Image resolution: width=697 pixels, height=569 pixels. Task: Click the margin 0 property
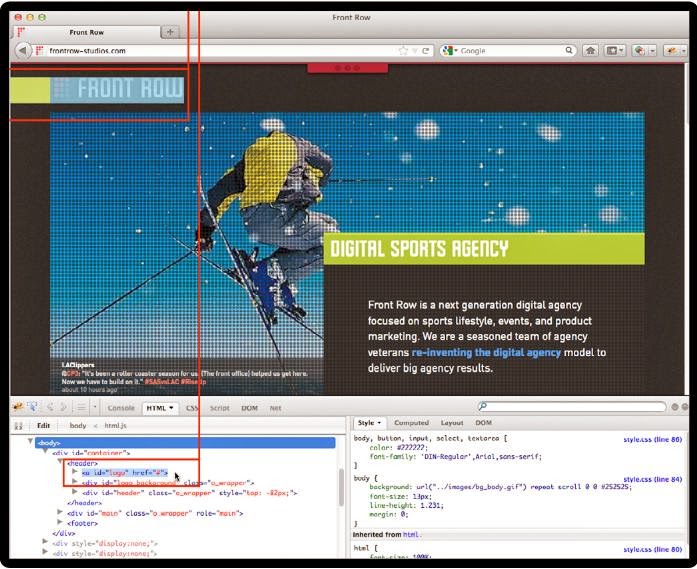(389, 514)
